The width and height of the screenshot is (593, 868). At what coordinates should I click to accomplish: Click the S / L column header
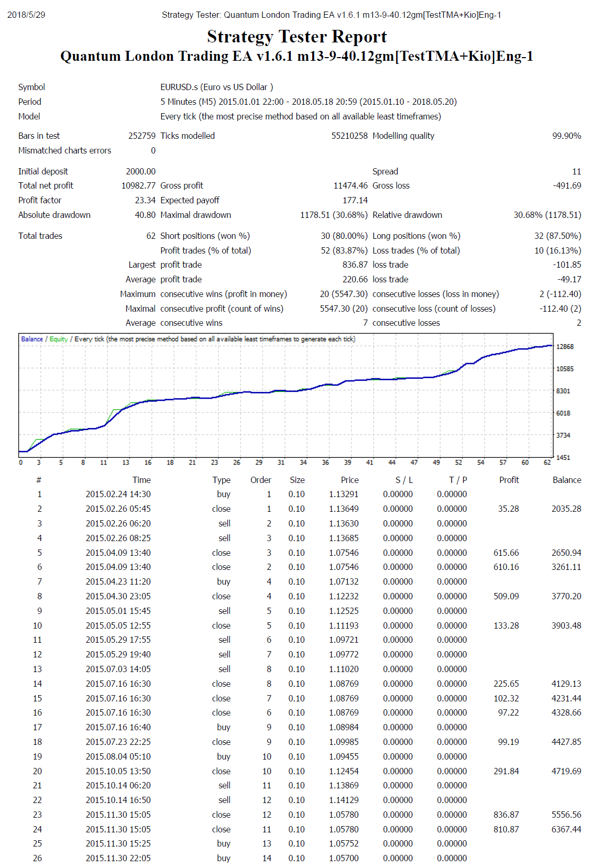coord(404,480)
